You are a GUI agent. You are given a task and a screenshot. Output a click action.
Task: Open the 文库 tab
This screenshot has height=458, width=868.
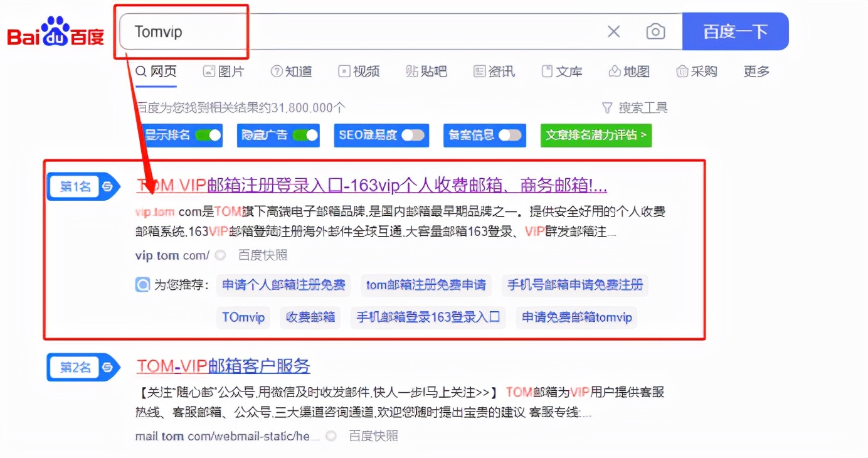tap(562, 72)
